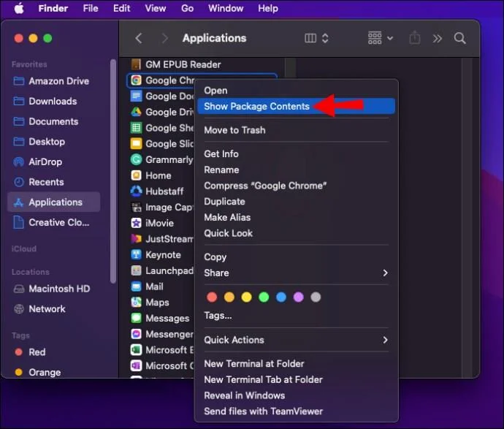Select Messenger app icon
This screenshot has width=504, height=429.
[136, 334]
